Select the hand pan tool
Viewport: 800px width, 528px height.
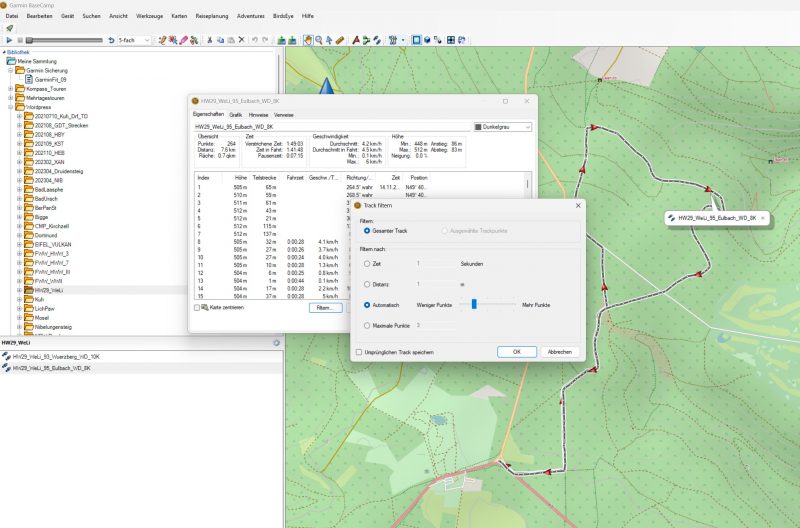coord(308,40)
